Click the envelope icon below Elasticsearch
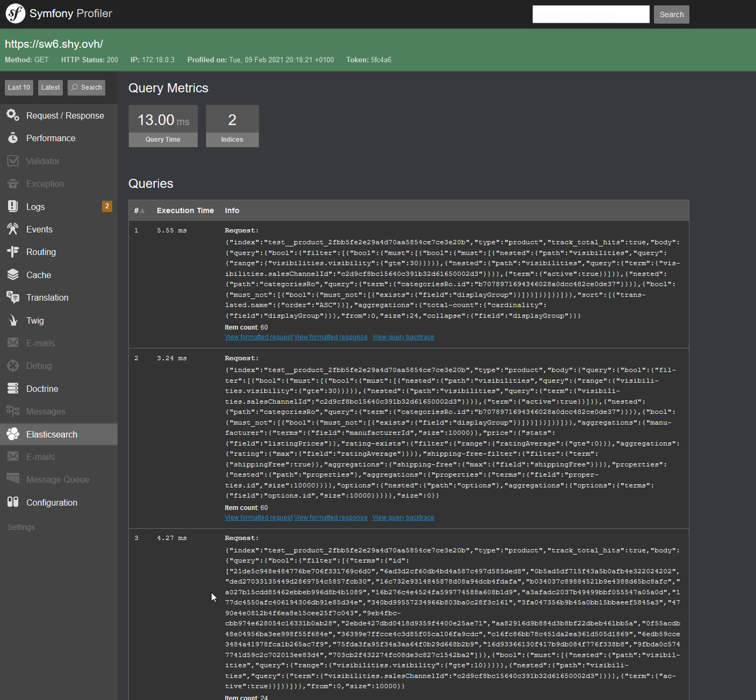 click(13, 457)
